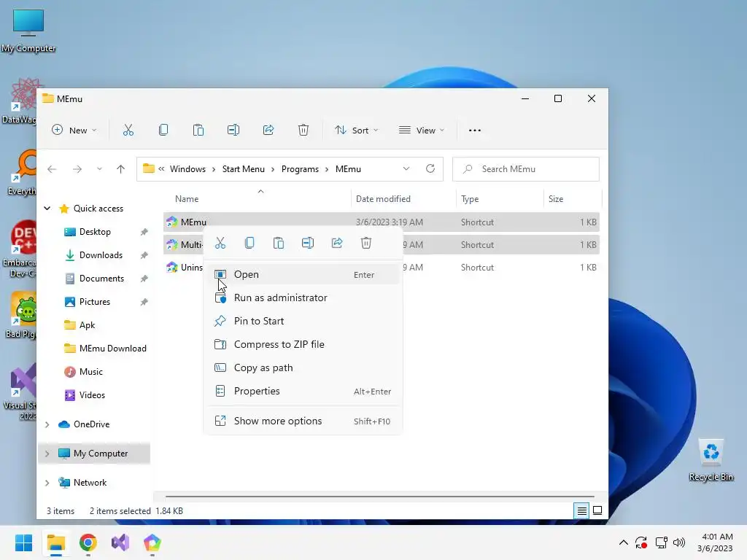Open Visual Studio from the taskbar
This screenshot has width=747, height=560.
tap(120, 542)
